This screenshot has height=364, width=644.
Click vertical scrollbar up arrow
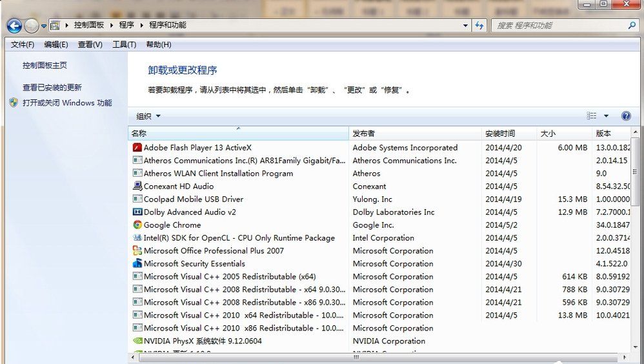pos(635,132)
